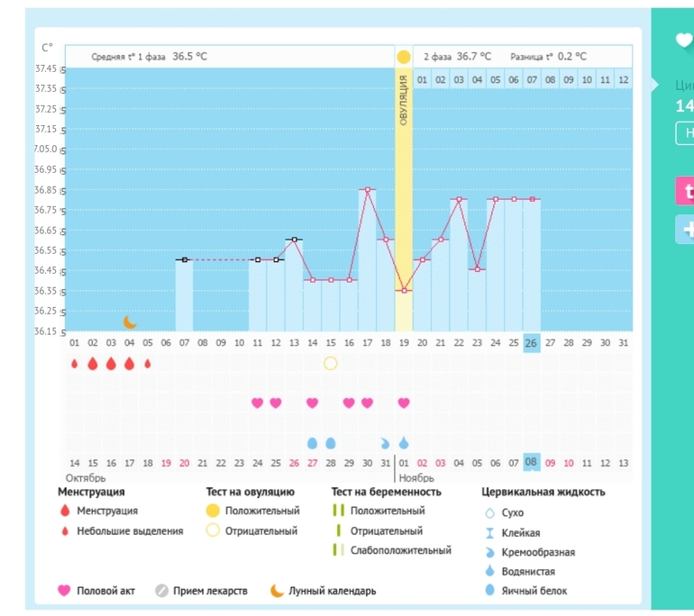Select the highlighted cycle day 26
Image resolution: width=694 pixels, height=616 pixels.
point(532,342)
